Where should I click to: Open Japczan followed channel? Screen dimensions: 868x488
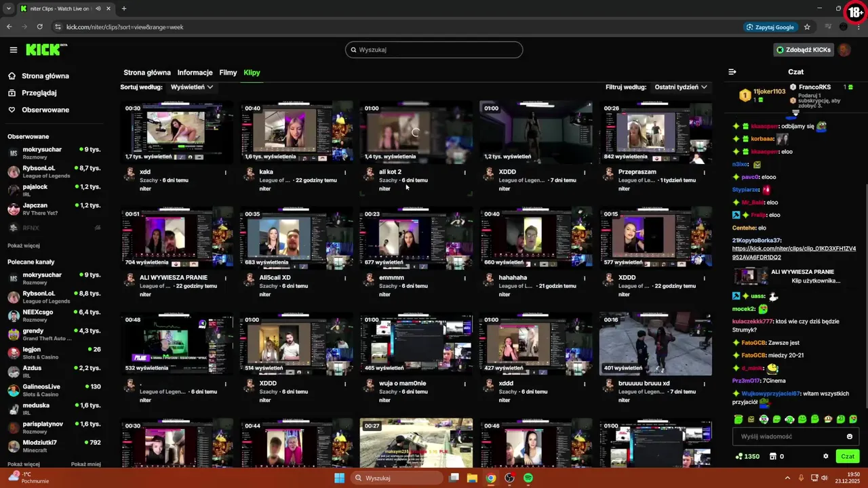point(54,209)
